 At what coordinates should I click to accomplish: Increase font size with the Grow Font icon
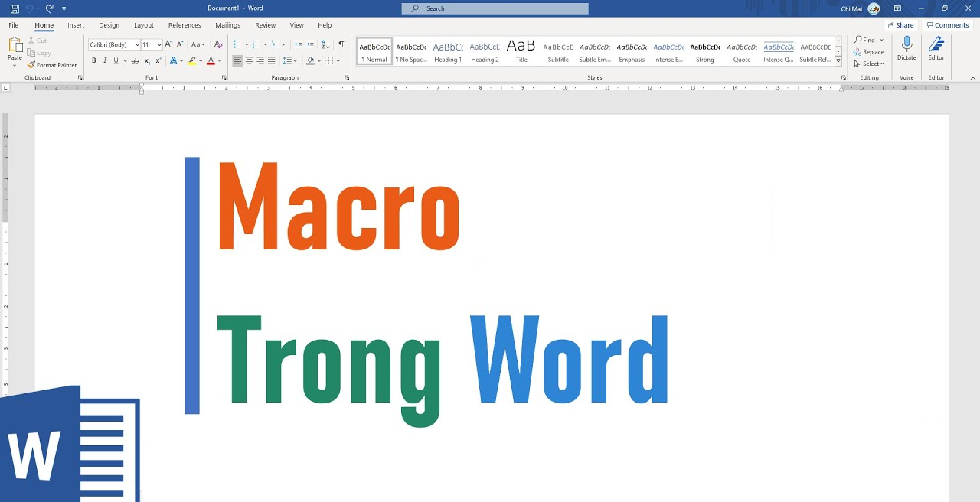pos(169,44)
